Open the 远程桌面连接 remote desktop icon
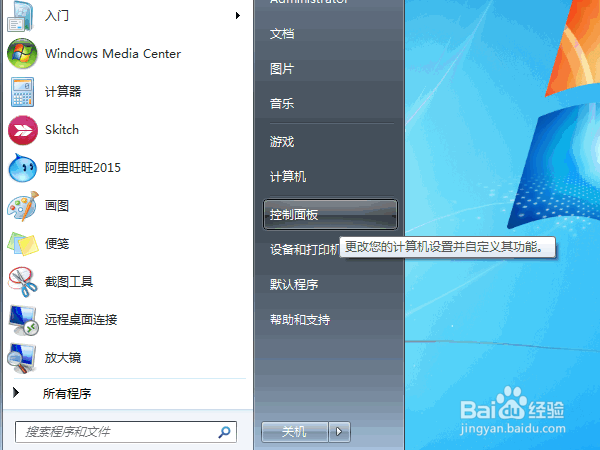600x450 pixels. (x=24, y=320)
